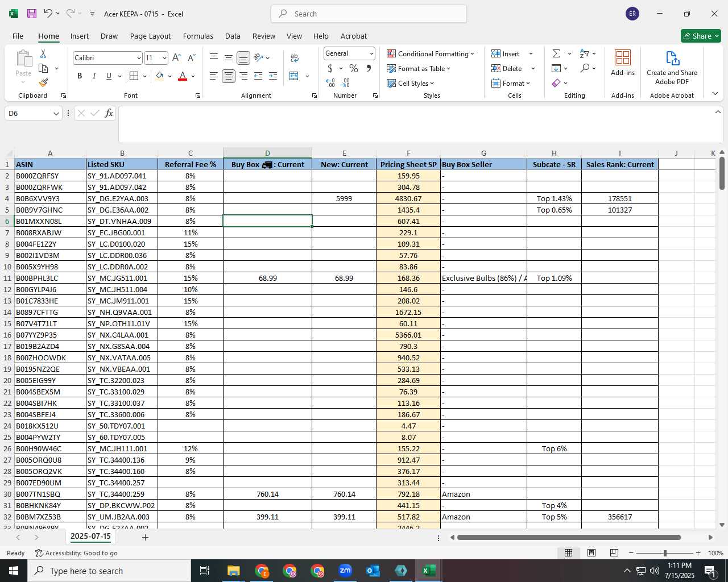Open Add-ins icon in ribbon
728x582 pixels.
(623, 63)
